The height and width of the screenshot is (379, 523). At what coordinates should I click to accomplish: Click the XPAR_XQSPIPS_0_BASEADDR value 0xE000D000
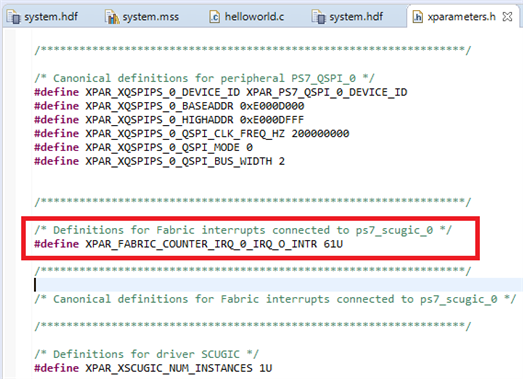[x=272, y=106]
